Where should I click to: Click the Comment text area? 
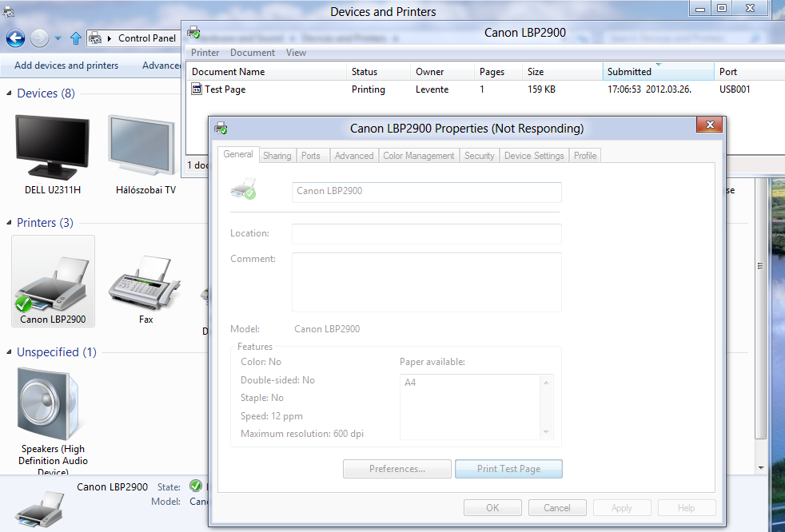click(427, 282)
